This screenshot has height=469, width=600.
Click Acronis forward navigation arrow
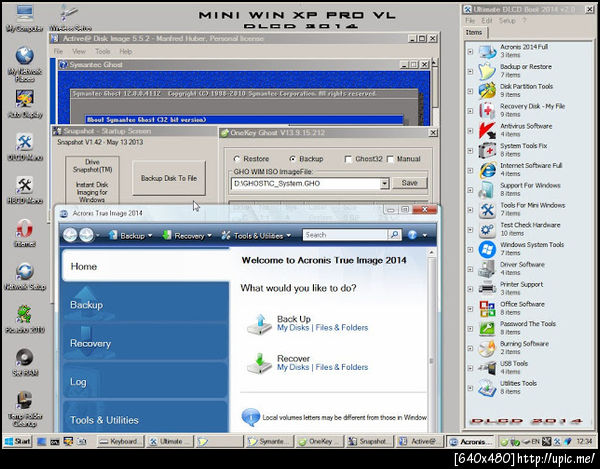coord(86,235)
